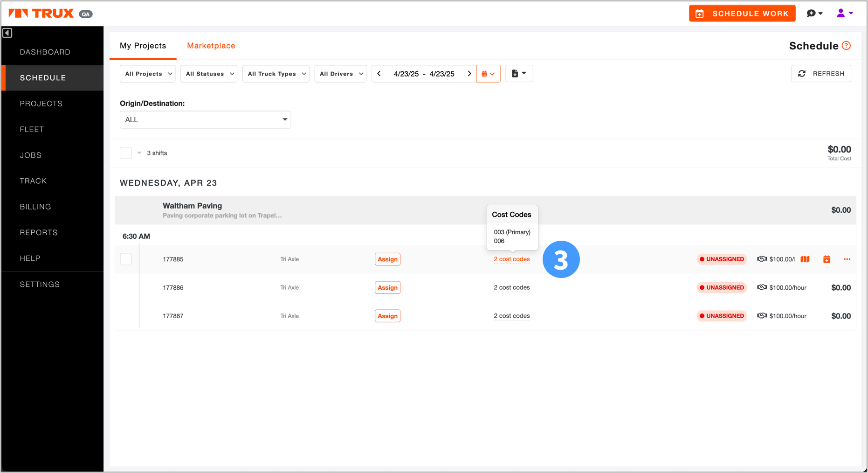Open the chat support icon menu

tap(814, 14)
